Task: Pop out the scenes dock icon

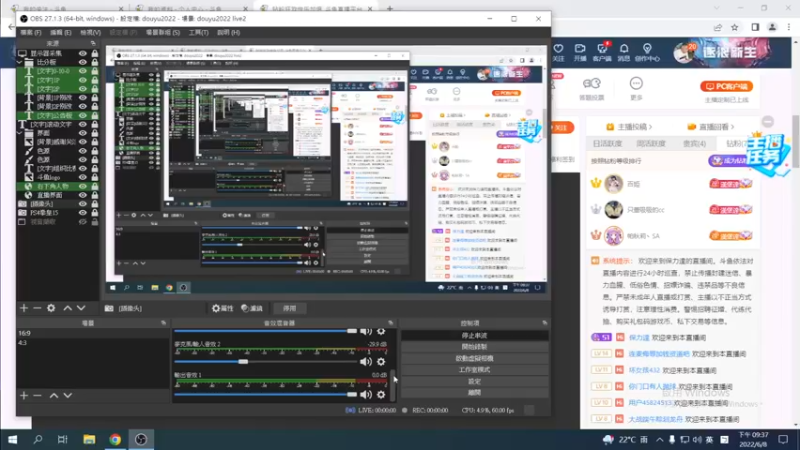Action: tap(163, 323)
